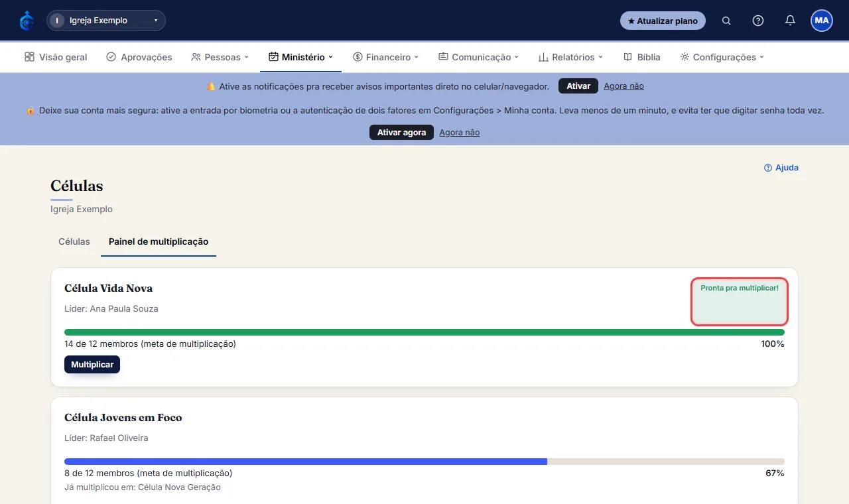
Task: Expand the Pessoas menu chevron
Action: point(246,57)
